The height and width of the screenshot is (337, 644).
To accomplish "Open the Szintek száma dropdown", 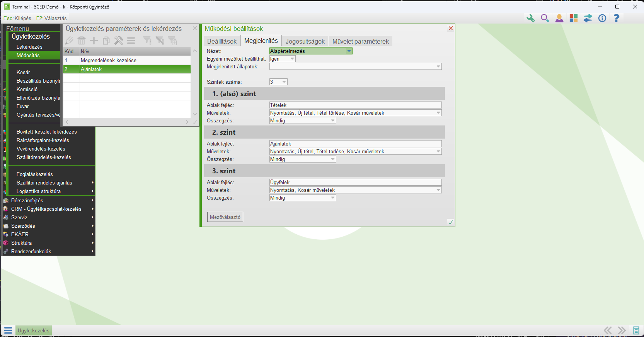I will pos(284,82).
